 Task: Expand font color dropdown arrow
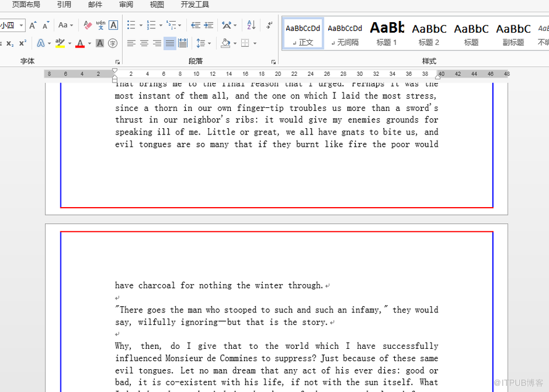89,43
